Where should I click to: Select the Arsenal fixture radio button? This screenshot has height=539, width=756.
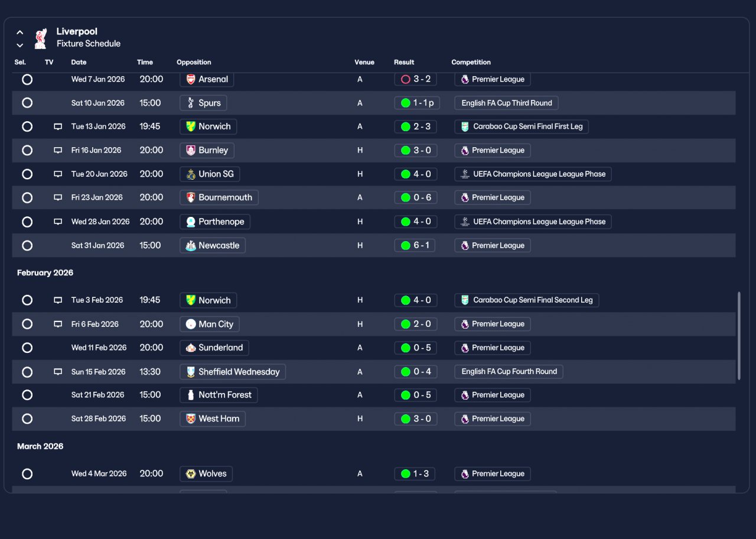click(27, 79)
